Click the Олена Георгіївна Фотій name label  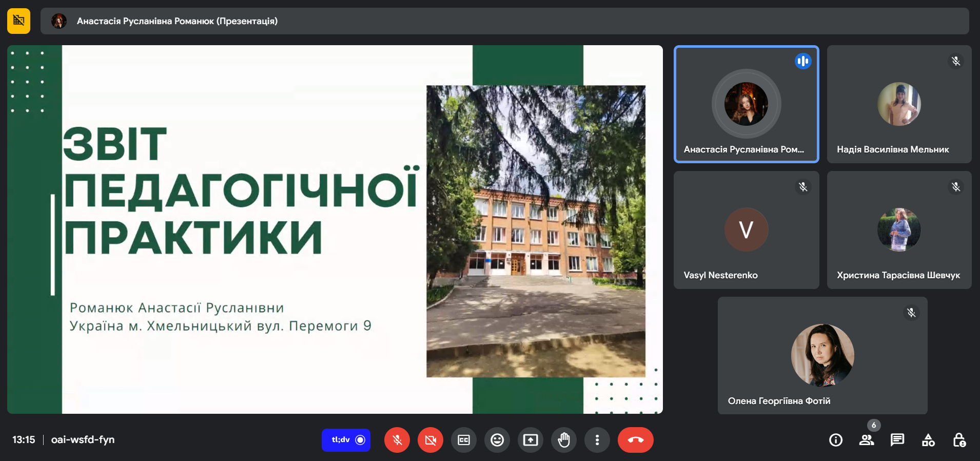click(x=779, y=401)
